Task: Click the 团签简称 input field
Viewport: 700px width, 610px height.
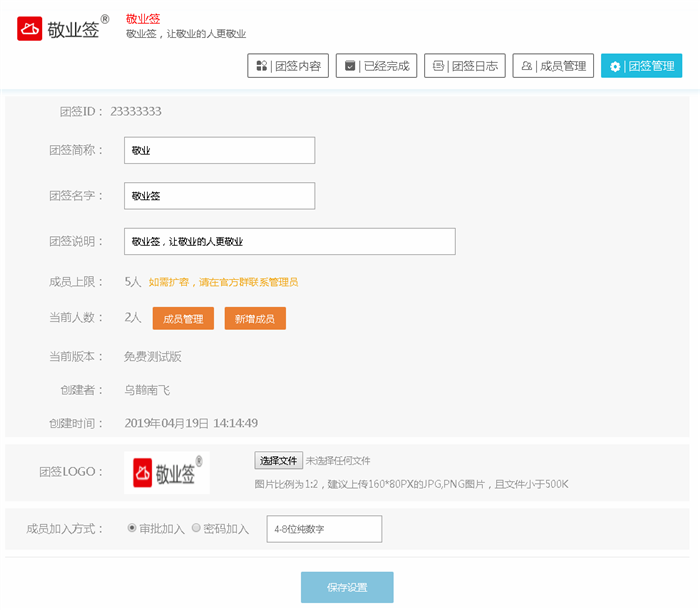Action: pos(220,150)
